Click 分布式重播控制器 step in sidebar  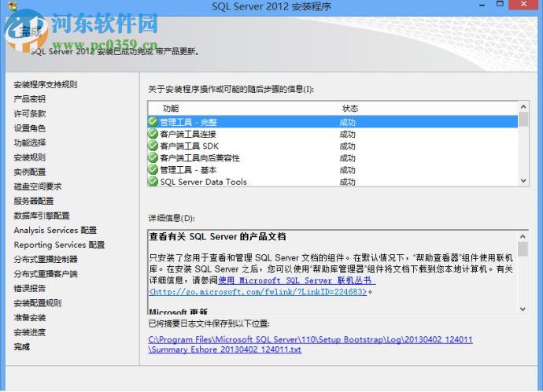click(46, 259)
